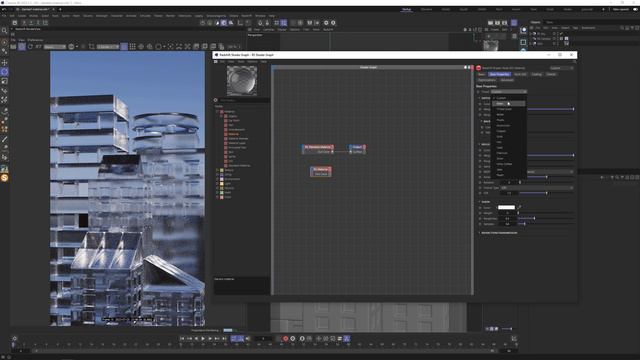Image resolution: width=640 pixels, height=360 pixels.
Task: Play the timeline animation
Action: tap(203, 338)
